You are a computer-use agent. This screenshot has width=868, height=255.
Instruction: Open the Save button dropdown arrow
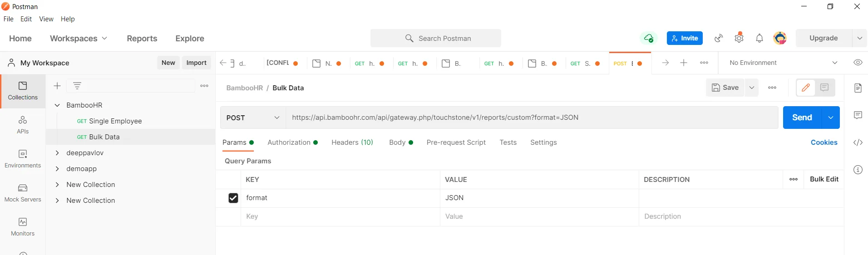click(x=752, y=88)
